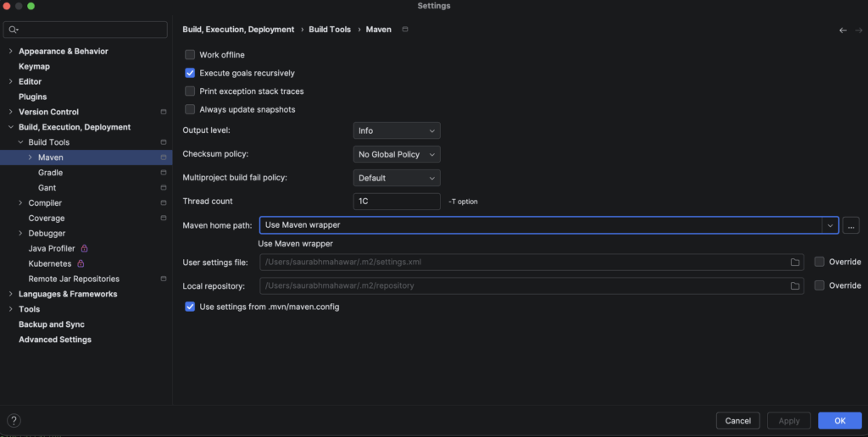Open the Plugins settings page
Viewport: 868px width, 437px height.
pos(33,97)
